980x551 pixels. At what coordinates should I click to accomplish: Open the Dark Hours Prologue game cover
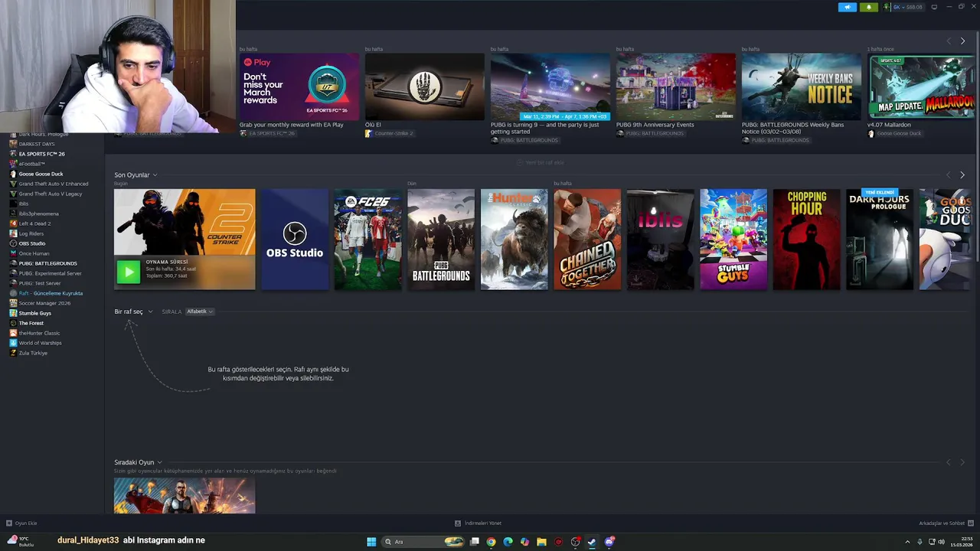pyautogui.click(x=880, y=240)
